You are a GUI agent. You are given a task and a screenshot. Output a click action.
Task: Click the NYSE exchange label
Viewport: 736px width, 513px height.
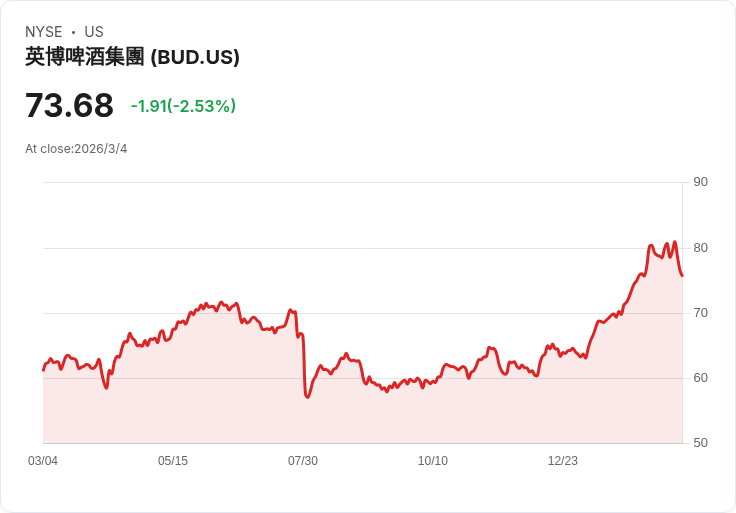44,32
